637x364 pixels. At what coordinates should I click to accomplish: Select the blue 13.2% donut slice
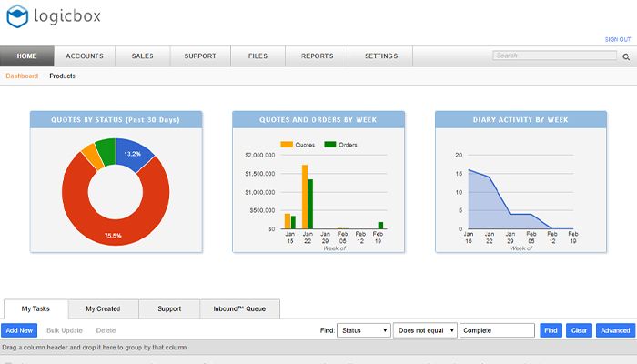coord(131,153)
